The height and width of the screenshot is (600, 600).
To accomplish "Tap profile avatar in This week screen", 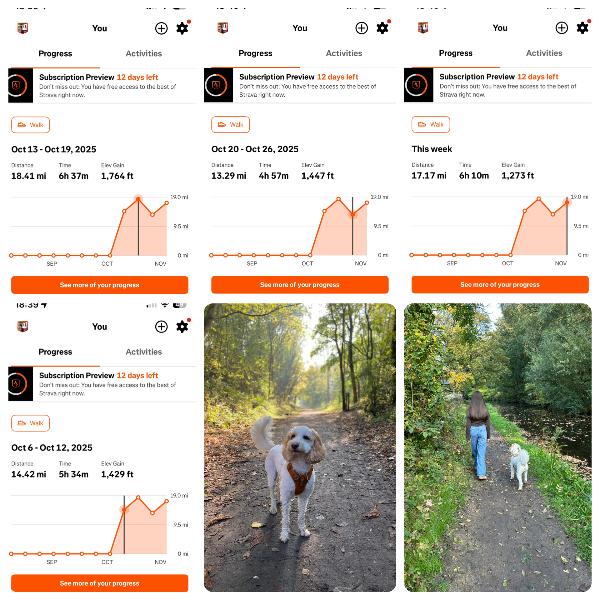I will coord(423,28).
